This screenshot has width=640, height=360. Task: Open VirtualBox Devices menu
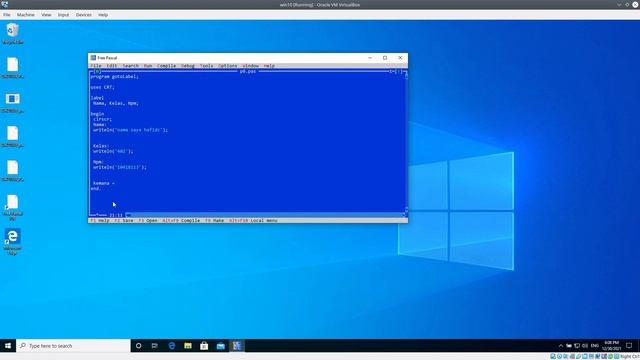[84, 15]
